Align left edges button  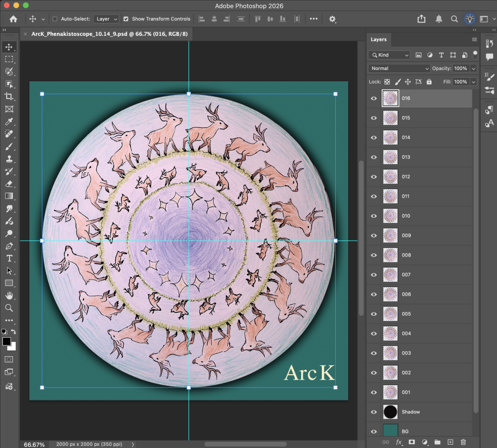point(201,19)
